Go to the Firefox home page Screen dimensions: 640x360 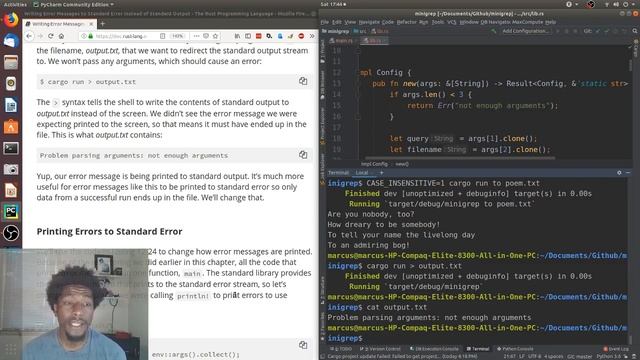pyautogui.click(x=61, y=36)
